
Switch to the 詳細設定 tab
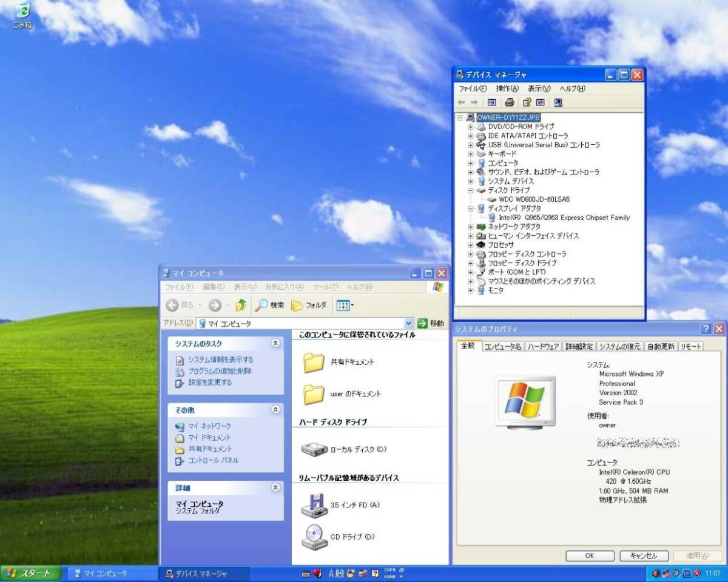tap(579, 347)
